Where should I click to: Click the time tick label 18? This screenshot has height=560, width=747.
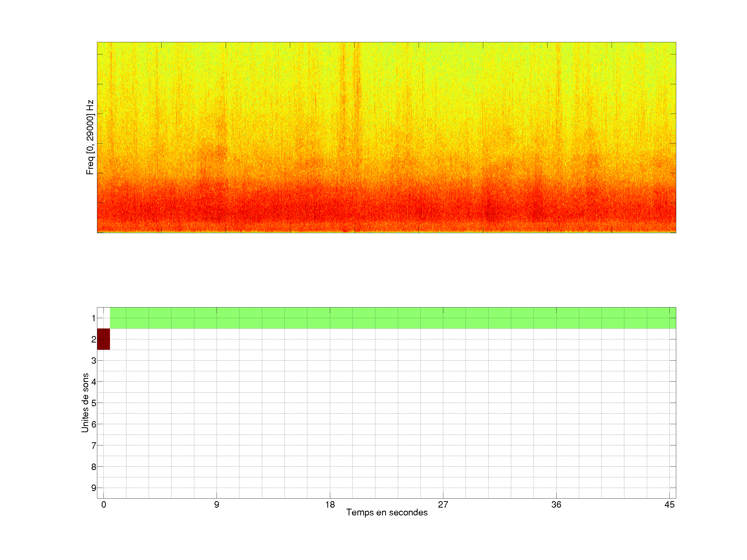[x=330, y=505]
